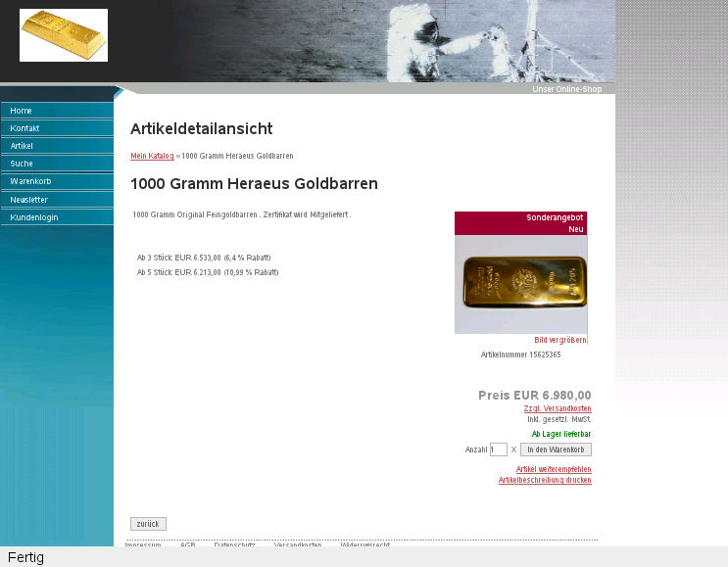Open Kundenlogin in the sidebar
The height and width of the screenshot is (567, 728).
(x=57, y=217)
